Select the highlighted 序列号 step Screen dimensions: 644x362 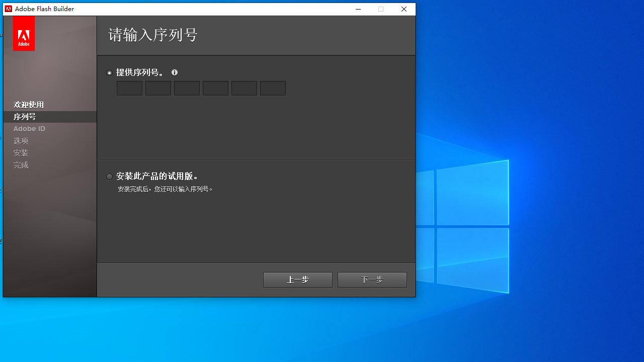click(x=25, y=116)
